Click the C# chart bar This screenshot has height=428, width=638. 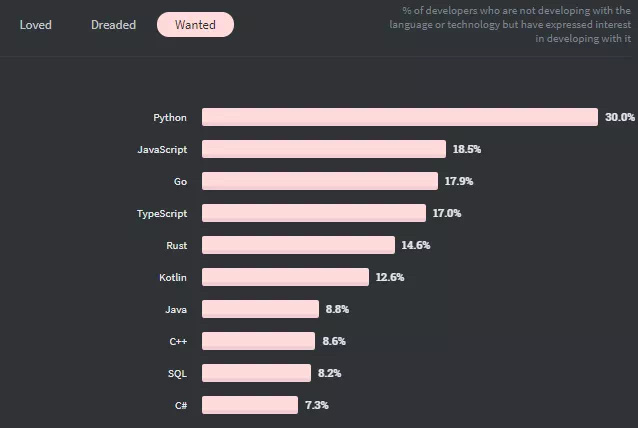(x=250, y=405)
